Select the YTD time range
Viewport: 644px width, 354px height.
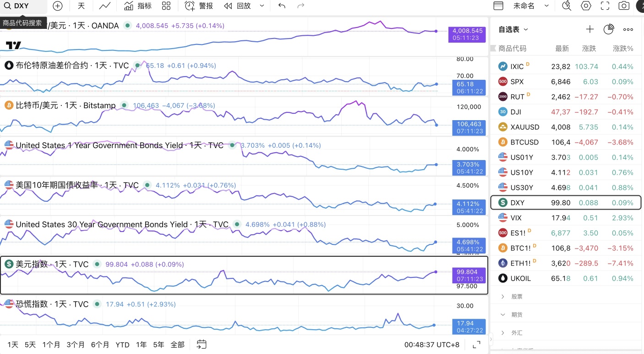point(122,344)
